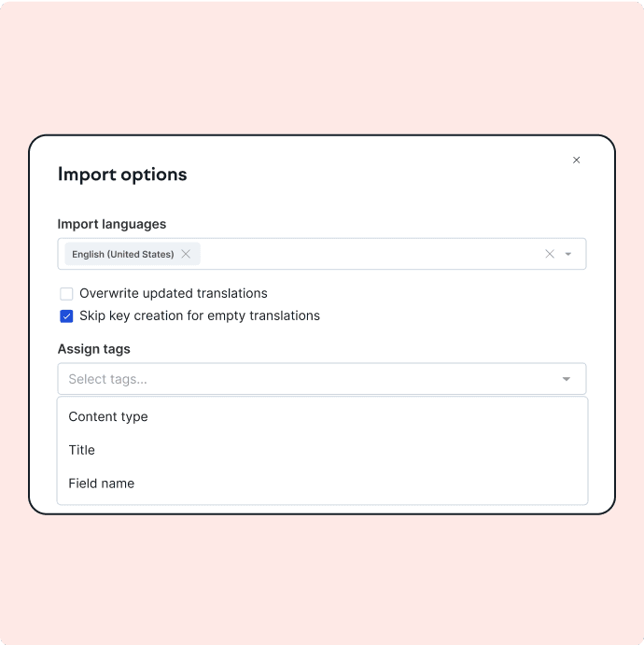Click the Skip key creation label text
The height and width of the screenshot is (645, 644).
click(200, 315)
